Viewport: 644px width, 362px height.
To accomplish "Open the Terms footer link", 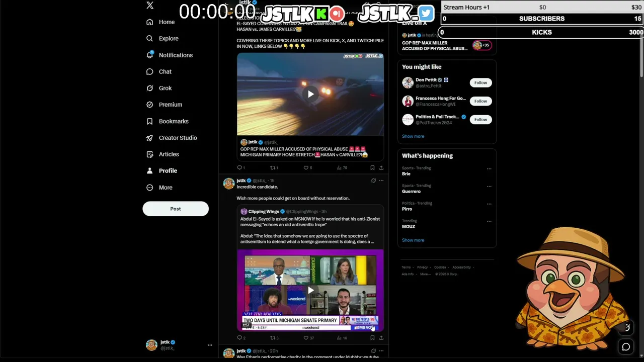I will point(406,267).
